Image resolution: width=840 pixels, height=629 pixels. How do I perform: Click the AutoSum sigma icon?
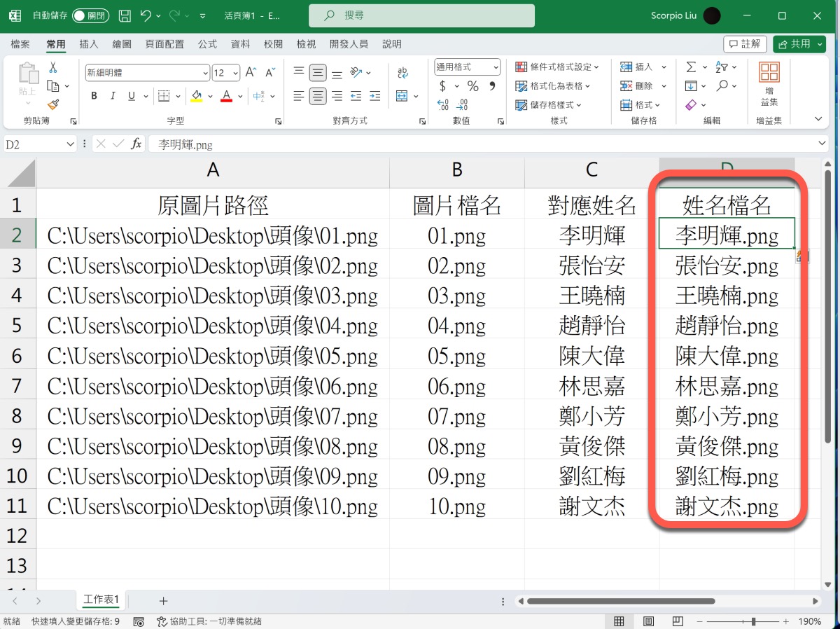pyautogui.click(x=691, y=67)
